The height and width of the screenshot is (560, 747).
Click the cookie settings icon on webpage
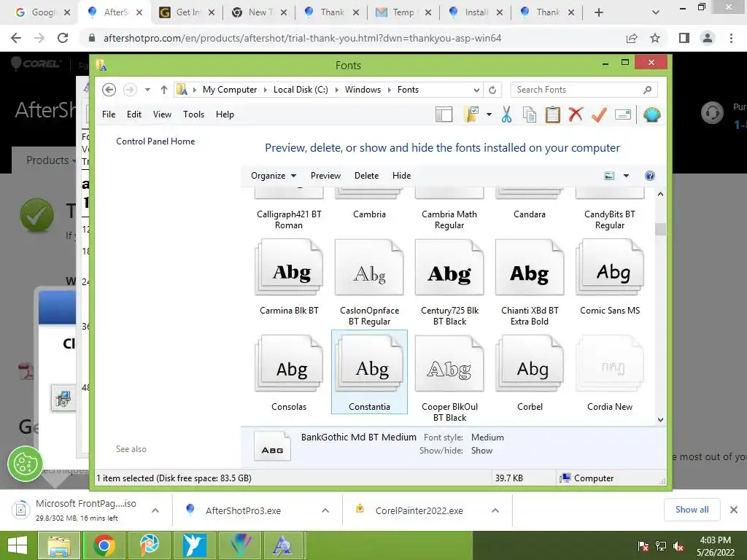tap(25, 464)
